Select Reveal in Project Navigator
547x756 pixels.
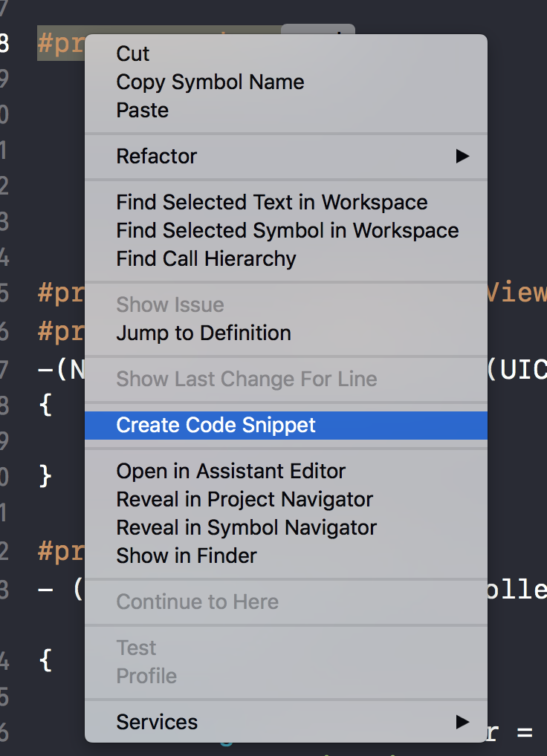click(x=245, y=499)
